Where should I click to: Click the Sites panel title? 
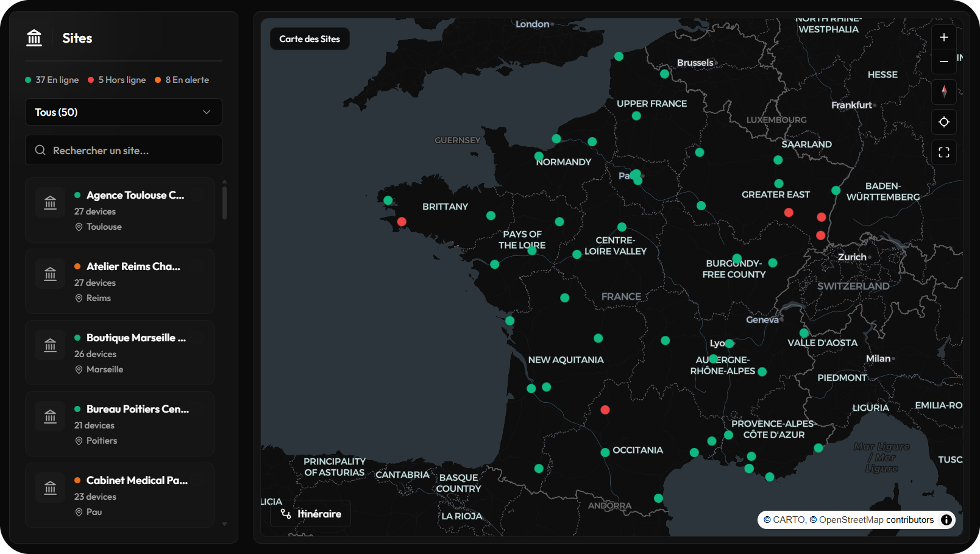[x=77, y=38]
